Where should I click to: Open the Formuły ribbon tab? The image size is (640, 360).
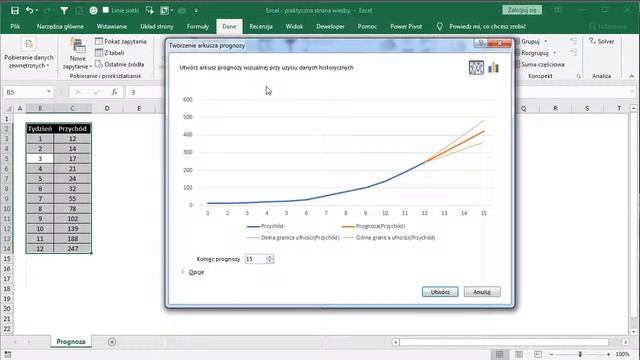(x=198, y=27)
